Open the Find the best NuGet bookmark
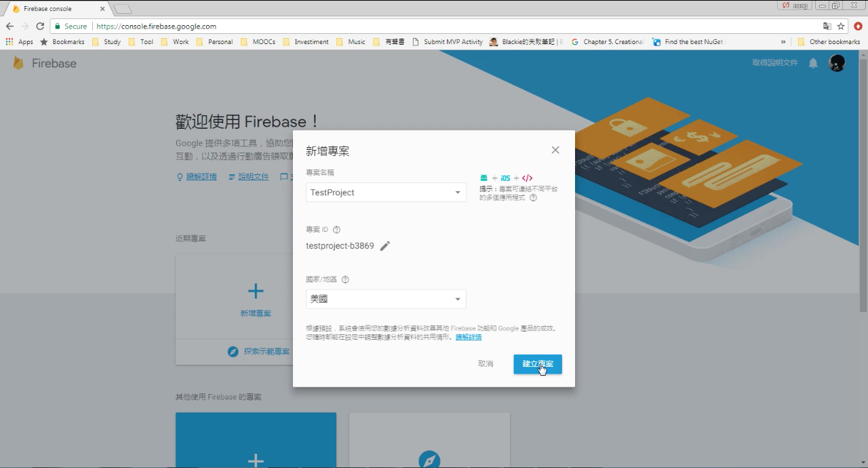Image resolution: width=868 pixels, height=468 pixels. [688, 42]
